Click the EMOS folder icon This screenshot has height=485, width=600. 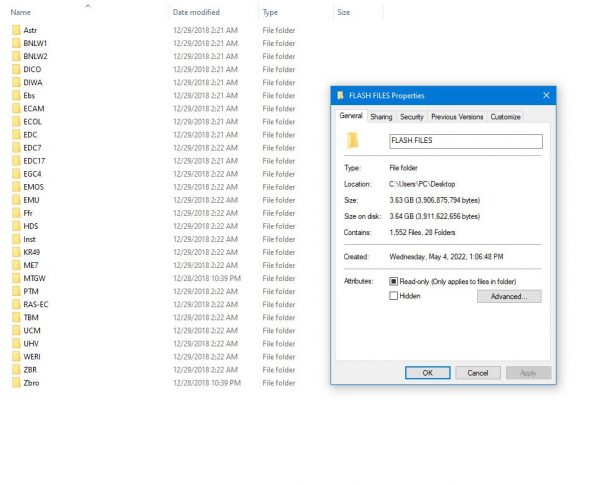tap(16, 187)
